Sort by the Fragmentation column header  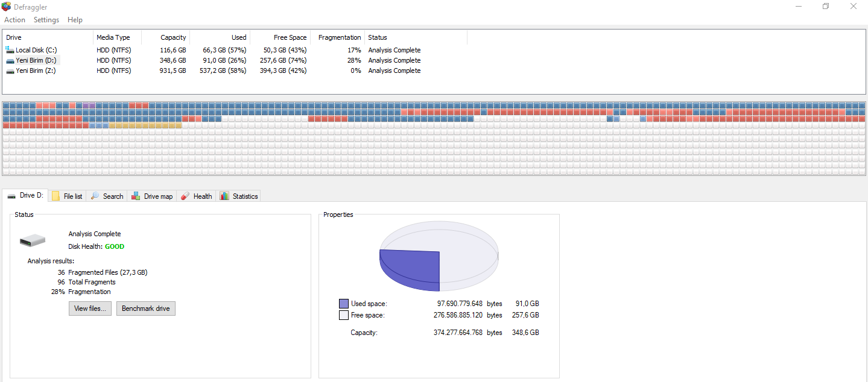(x=337, y=37)
